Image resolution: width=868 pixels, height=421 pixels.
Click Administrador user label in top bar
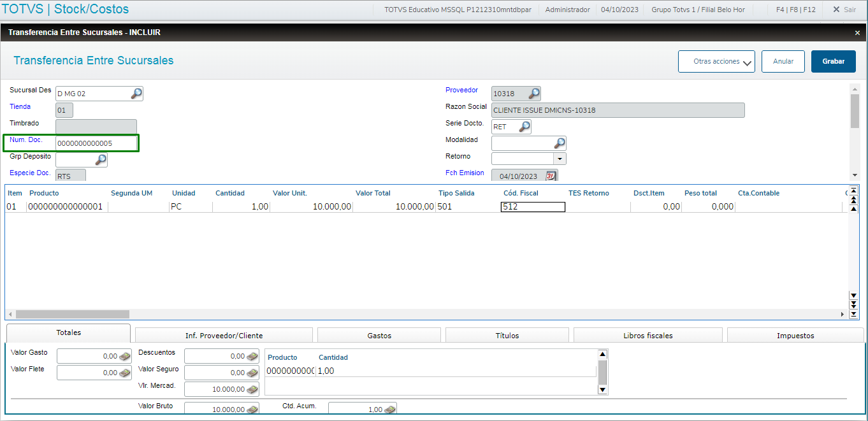click(x=567, y=10)
